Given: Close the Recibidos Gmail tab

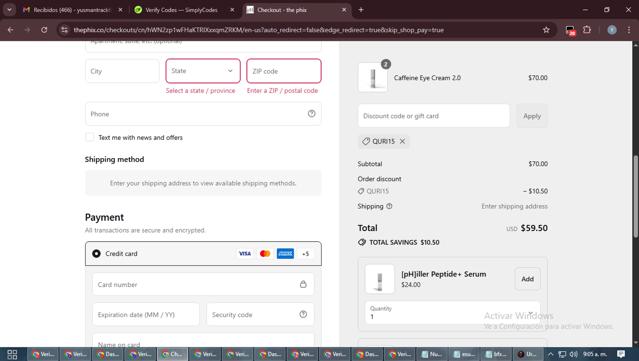Looking at the screenshot, I should (120, 10).
